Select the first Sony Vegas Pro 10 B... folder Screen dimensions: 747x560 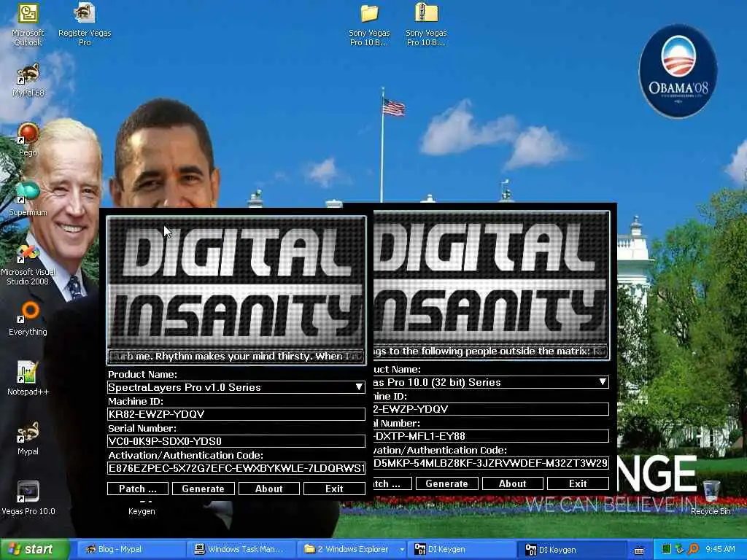pyautogui.click(x=369, y=25)
